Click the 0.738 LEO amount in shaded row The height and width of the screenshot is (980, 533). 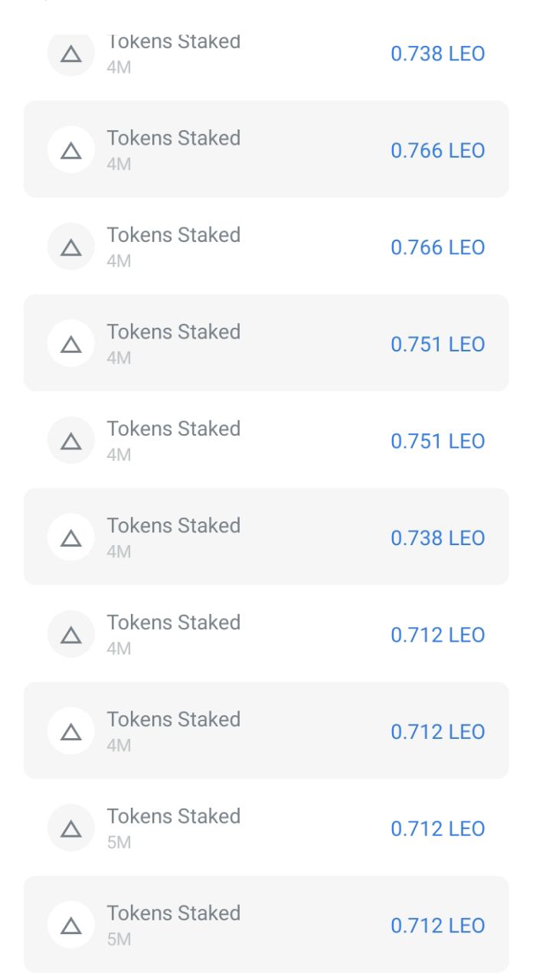tap(437, 538)
